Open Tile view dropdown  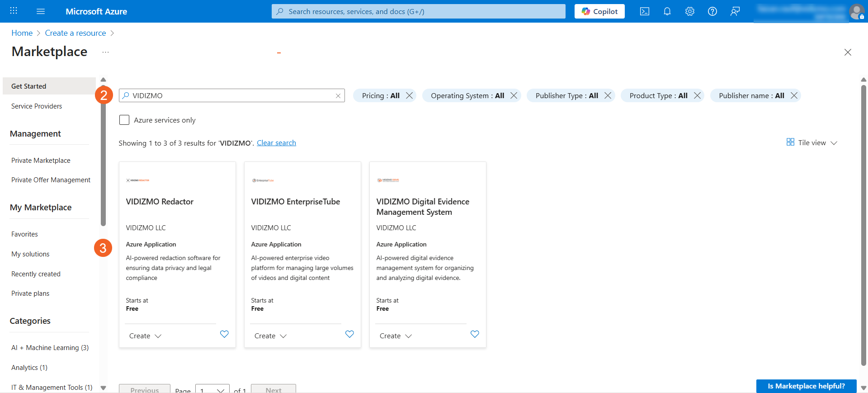pos(812,142)
